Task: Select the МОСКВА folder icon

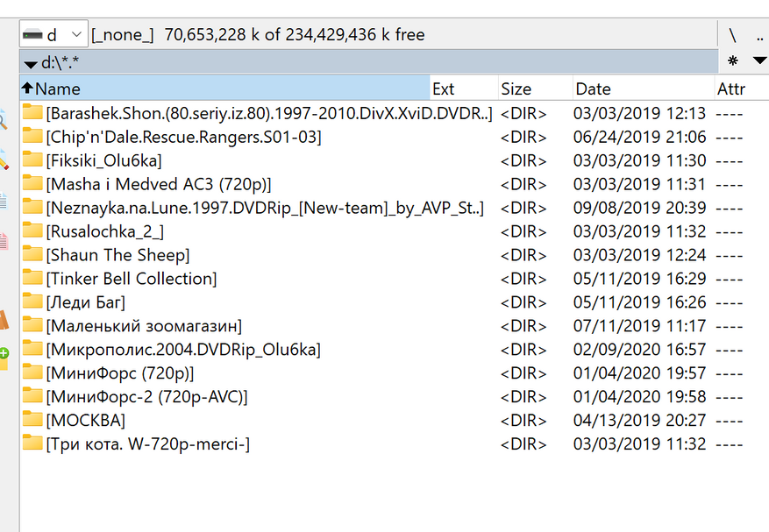Action: [32, 420]
